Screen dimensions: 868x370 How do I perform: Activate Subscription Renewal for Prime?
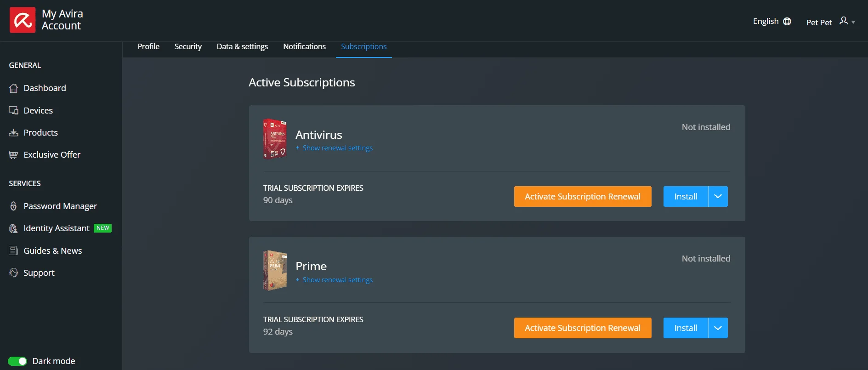[583, 328]
